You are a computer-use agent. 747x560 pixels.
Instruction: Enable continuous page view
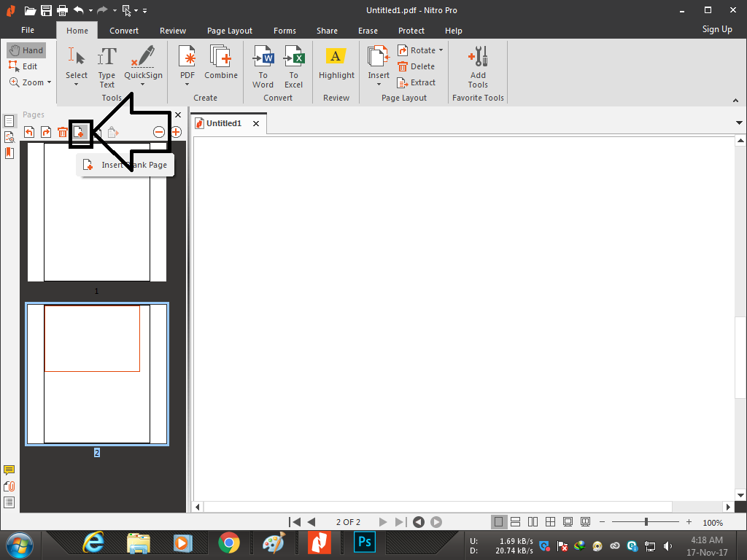[x=516, y=522]
